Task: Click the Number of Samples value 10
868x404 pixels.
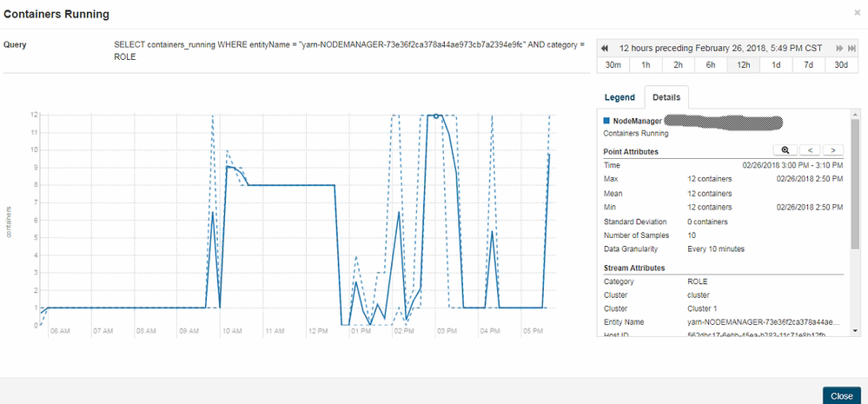Action: tap(692, 235)
